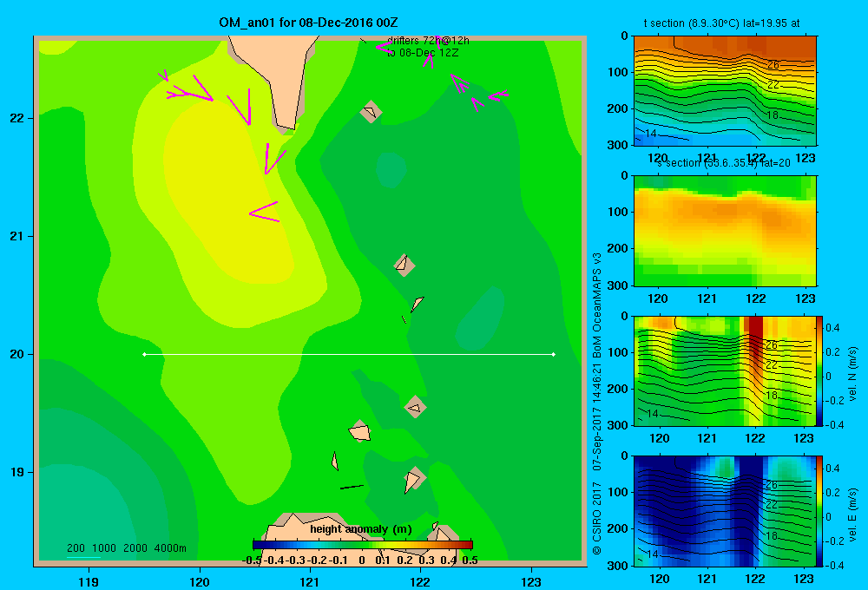Click the -0.5 value on height anomaly scale
This screenshot has width=868, height=590.
click(x=252, y=560)
